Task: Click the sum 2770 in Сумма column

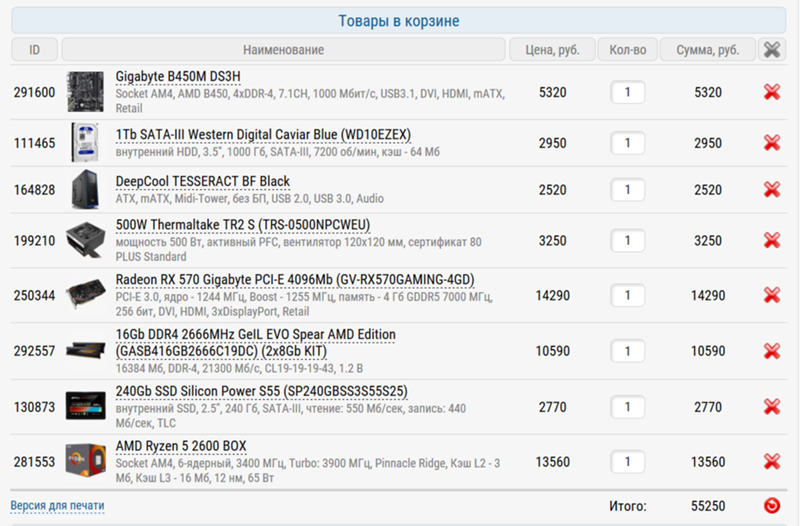Action: [x=708, y=407]
